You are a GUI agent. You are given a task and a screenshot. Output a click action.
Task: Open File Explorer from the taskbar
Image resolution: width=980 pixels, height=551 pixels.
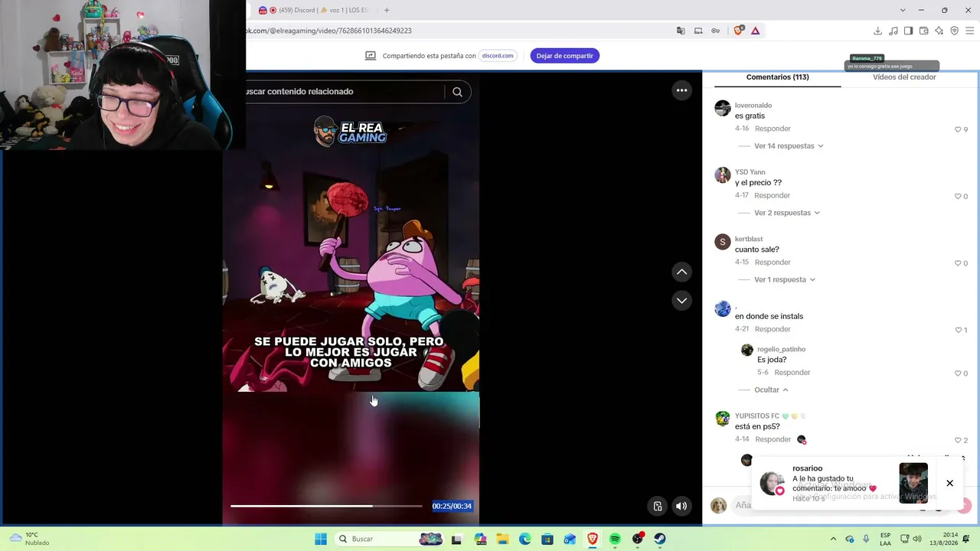[x=503, y=539]
